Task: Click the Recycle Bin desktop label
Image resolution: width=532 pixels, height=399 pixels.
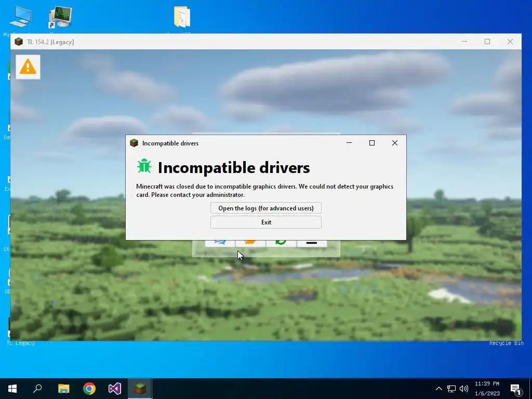Action: pos(506,343)
